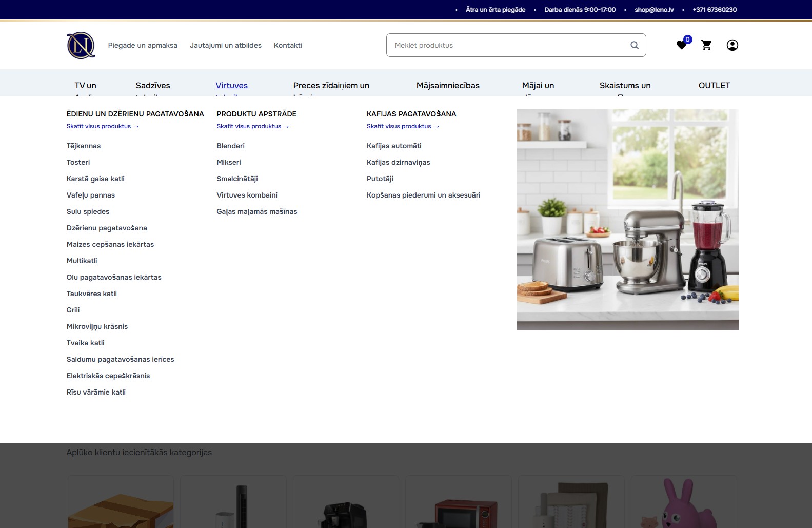Select Blenderi subcategory
This screenshot has width=812, height=528.
[x=230, y=146]
